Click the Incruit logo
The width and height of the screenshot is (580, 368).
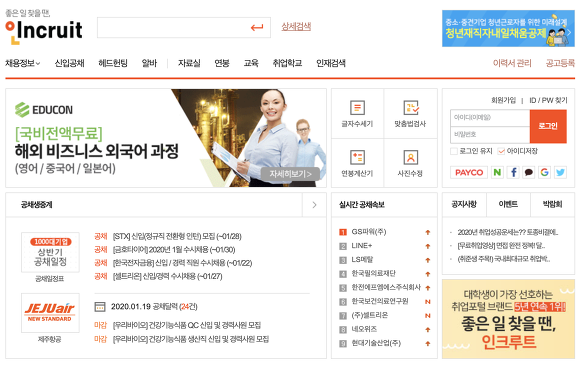tap(44, 32)
